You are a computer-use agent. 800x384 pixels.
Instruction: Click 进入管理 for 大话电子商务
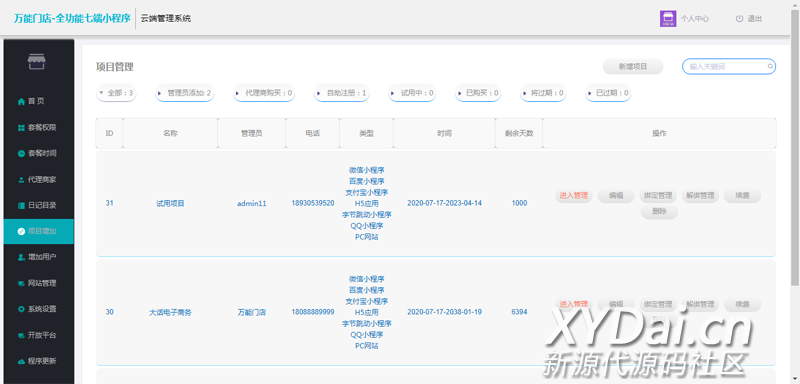(x=573, y=304)
